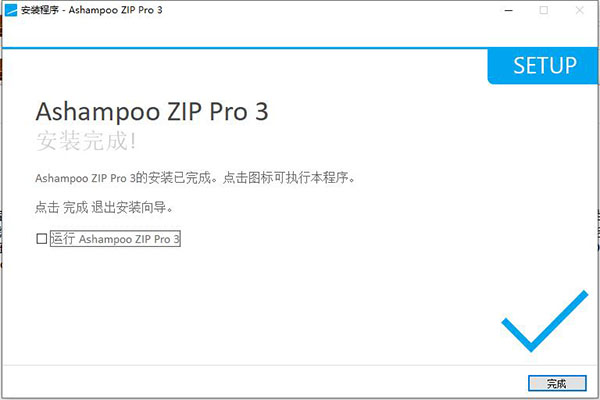
Task: Click the sentence 点击图标可执行本程序
Action: pyautogui.click(x=289, y=178)
